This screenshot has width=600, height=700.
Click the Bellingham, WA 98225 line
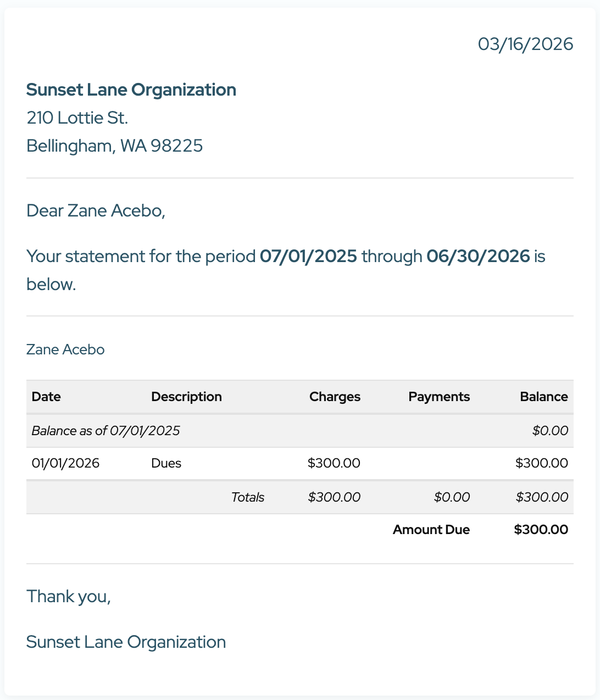click(114, 146)
